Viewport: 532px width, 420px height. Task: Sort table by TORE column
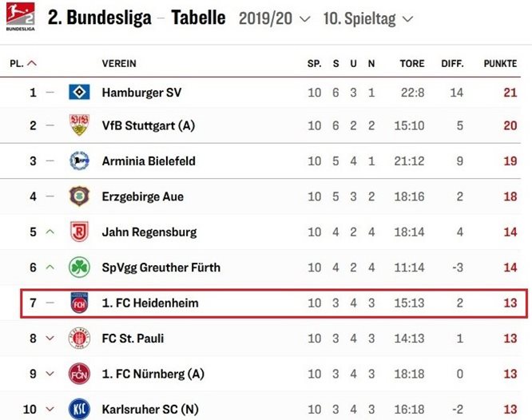412,63
